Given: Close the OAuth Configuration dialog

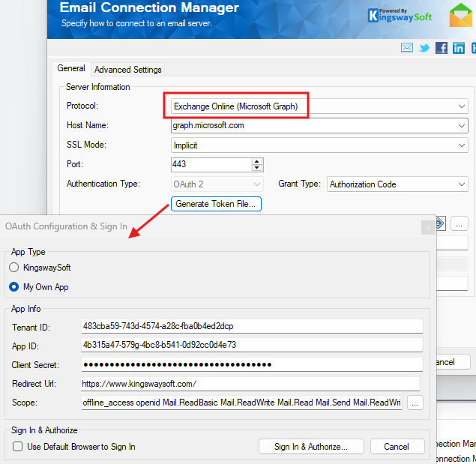Looking at the screenshot, I should point(428,227).
